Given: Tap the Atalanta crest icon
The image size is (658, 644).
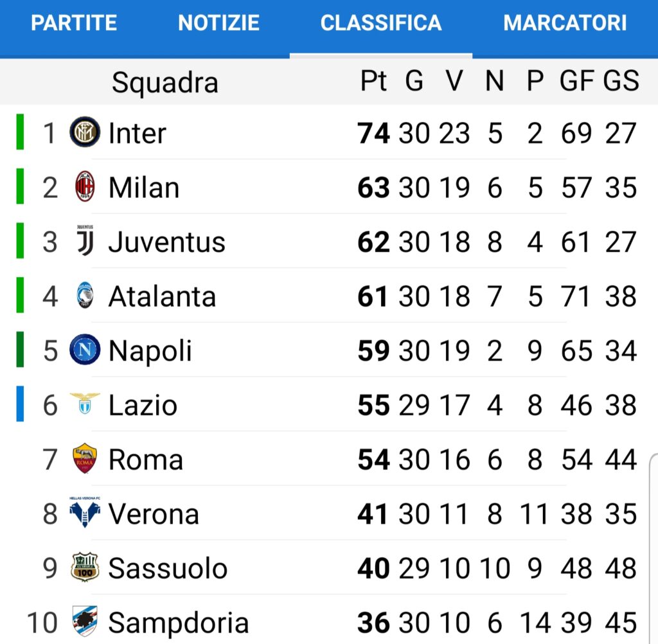Looking at the screenshot, I should 85,295.
